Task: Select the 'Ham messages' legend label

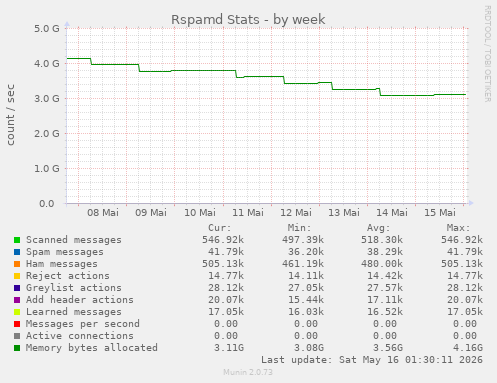Action: [62, 264]
